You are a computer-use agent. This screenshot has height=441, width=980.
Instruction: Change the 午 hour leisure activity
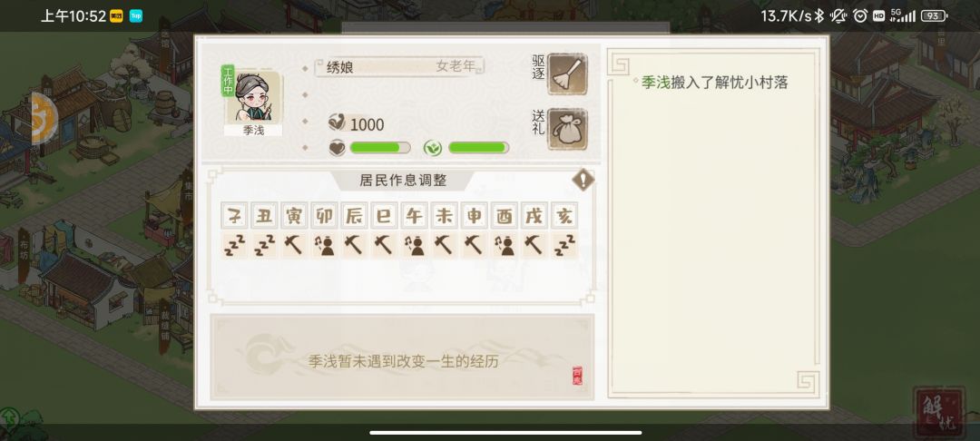(x=414, y=246)
